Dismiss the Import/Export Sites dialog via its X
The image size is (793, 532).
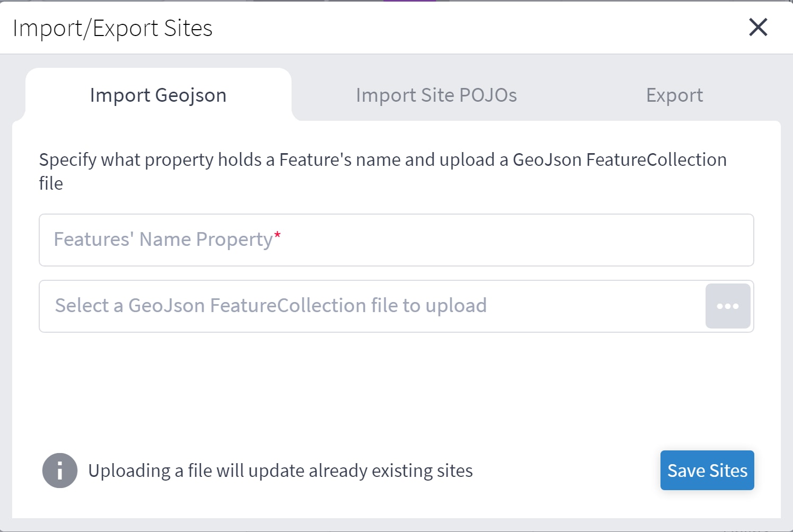757,28
